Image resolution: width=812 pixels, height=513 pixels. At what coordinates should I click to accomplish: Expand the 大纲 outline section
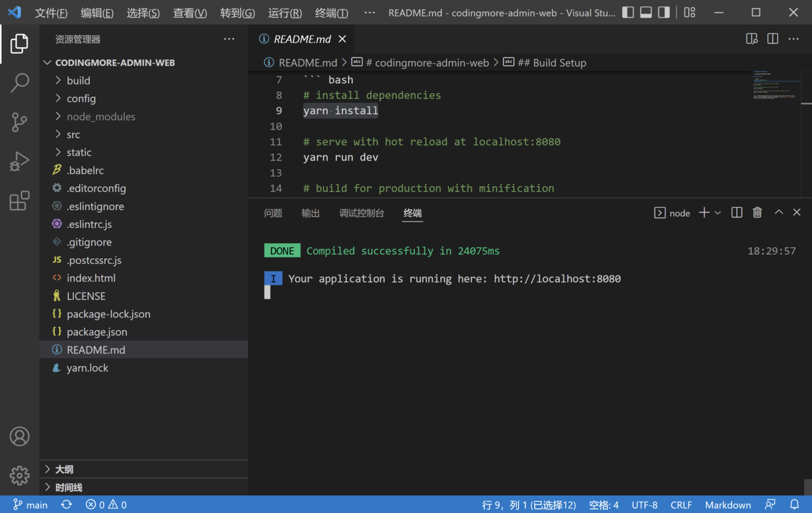[64, 469]
